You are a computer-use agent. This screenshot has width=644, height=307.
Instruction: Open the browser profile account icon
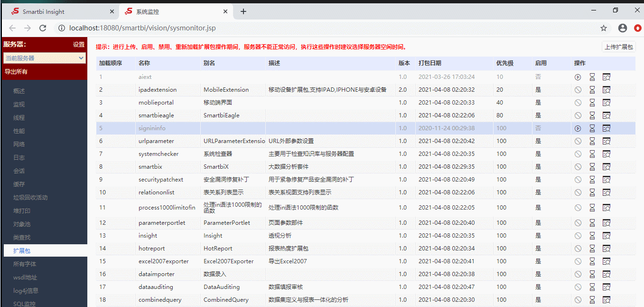(x=623, y=28)
